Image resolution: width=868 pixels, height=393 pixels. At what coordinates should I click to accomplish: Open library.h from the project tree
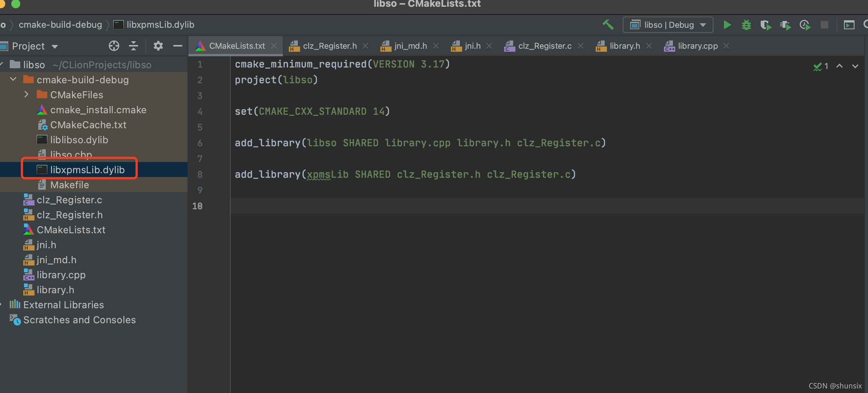click(94, 290)
